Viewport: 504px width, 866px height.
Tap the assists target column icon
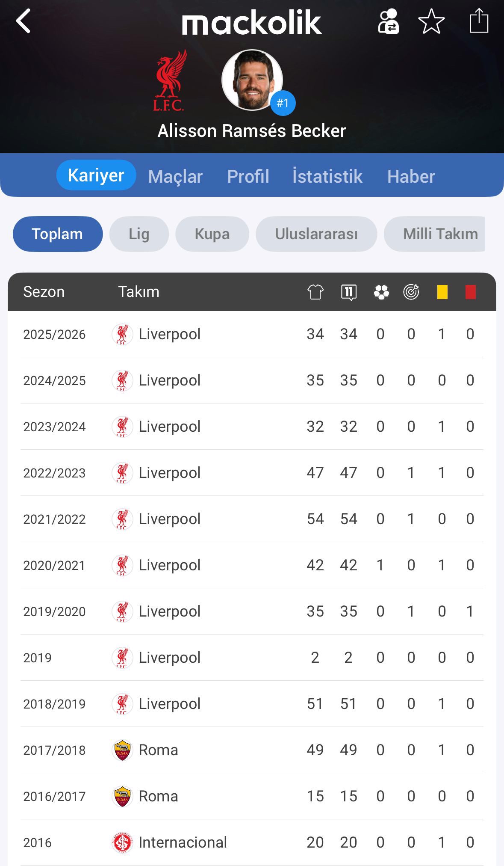411,292
